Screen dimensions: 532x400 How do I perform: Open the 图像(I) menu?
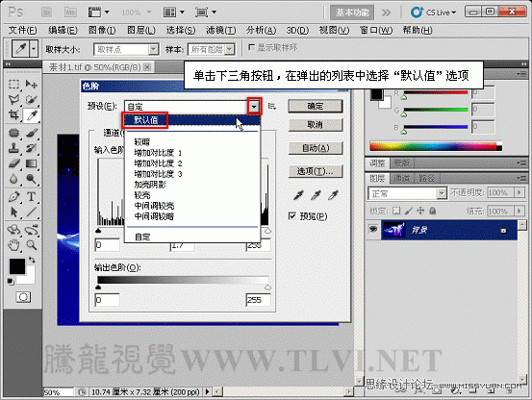(102, 30)
